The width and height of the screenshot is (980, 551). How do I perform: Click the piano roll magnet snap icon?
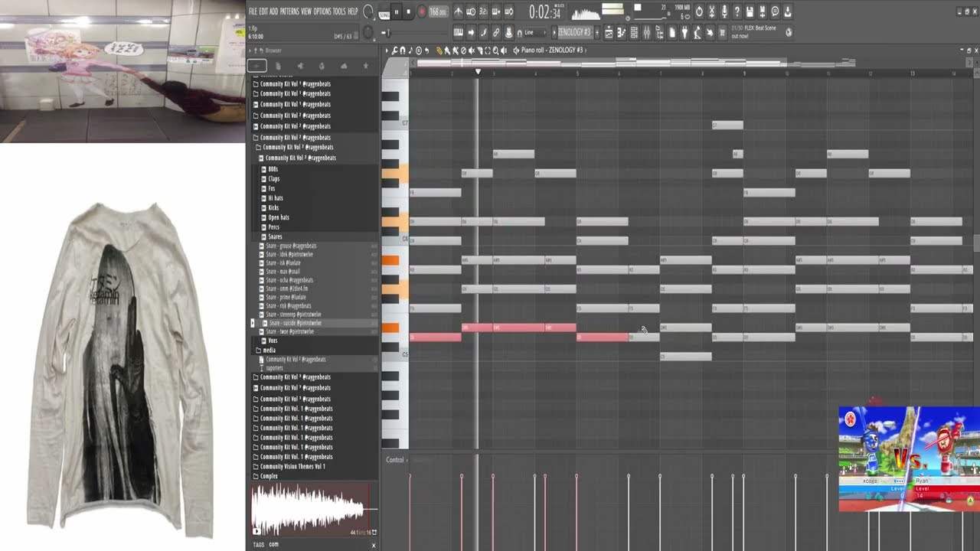[402, 51]
